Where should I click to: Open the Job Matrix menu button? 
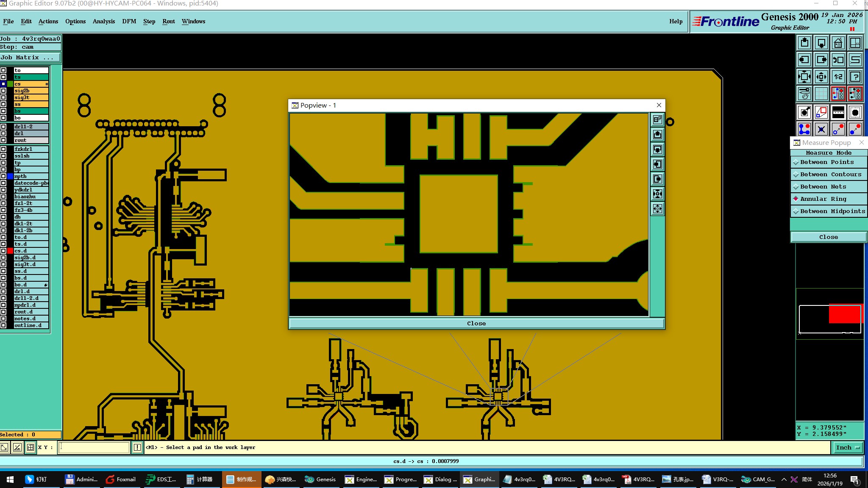[x=30, y=58]
